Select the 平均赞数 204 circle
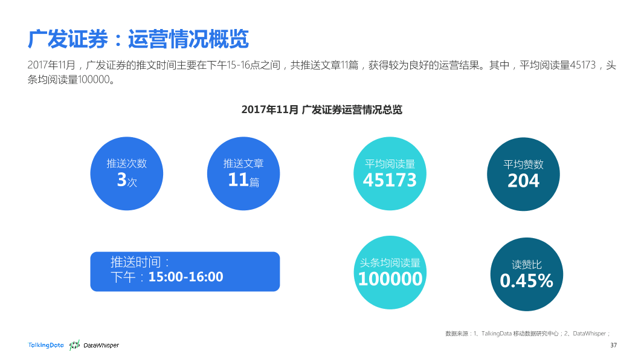This screenshot has width=644, height=362. [x=523, y=174]
